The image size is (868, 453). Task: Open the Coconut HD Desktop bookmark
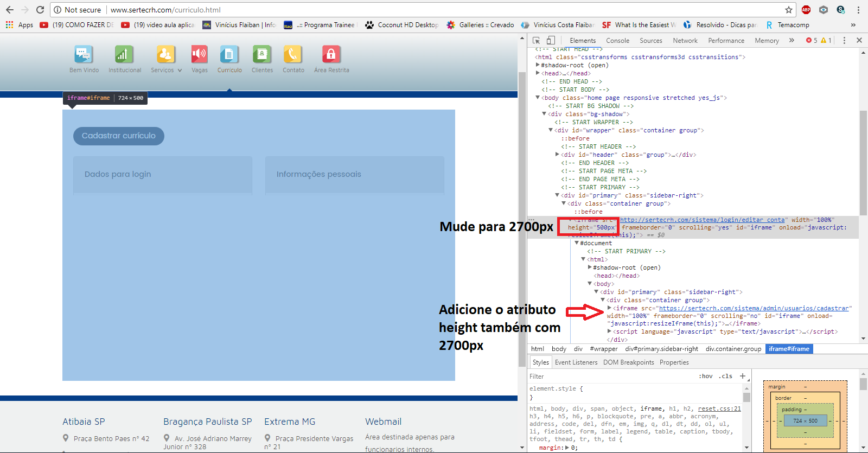tap(401, 25)
